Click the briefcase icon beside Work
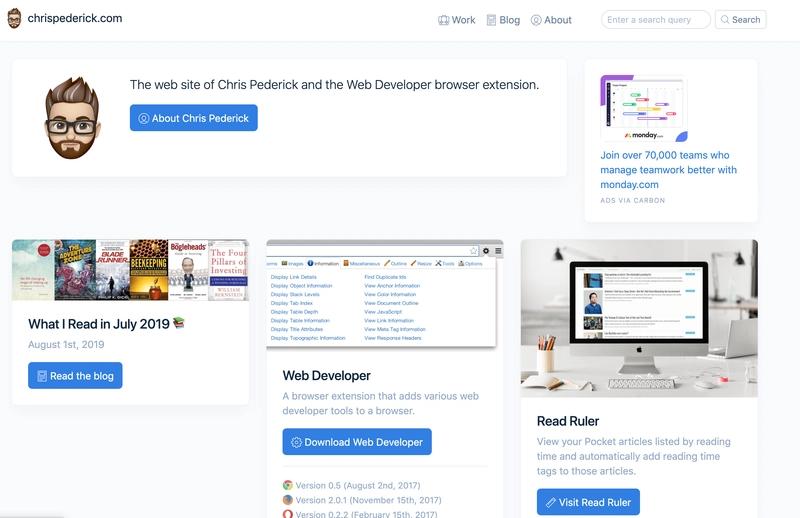Viewport: 800px width, 518px height. tap(443, 20)
